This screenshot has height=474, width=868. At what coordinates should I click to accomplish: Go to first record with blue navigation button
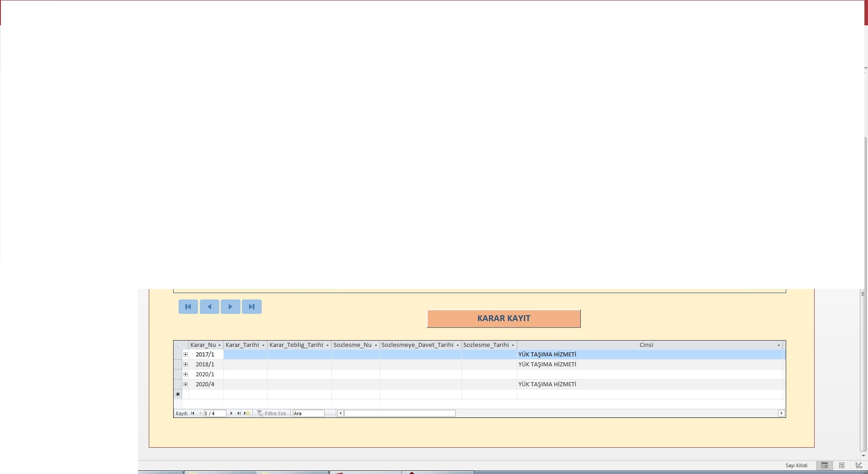[188, 307]
